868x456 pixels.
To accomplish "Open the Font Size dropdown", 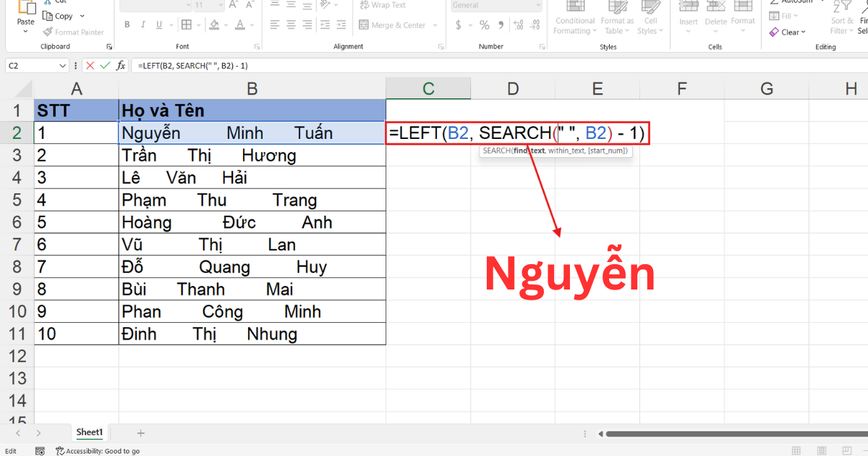I will click(220, 5).
